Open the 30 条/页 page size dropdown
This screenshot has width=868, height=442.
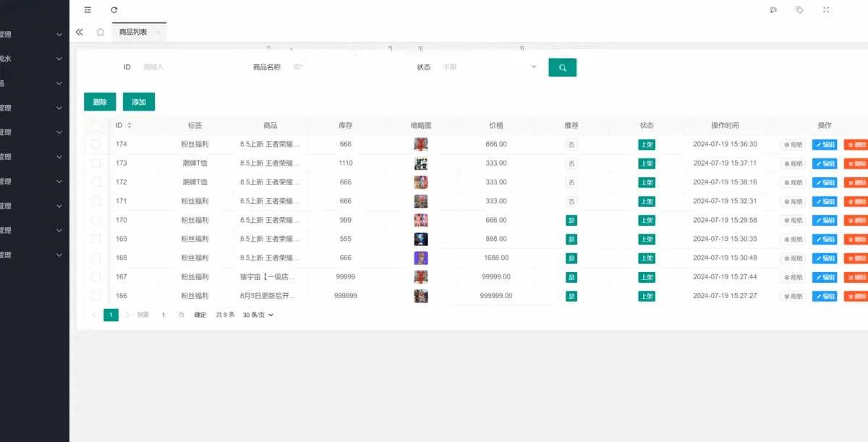(258, 315)
